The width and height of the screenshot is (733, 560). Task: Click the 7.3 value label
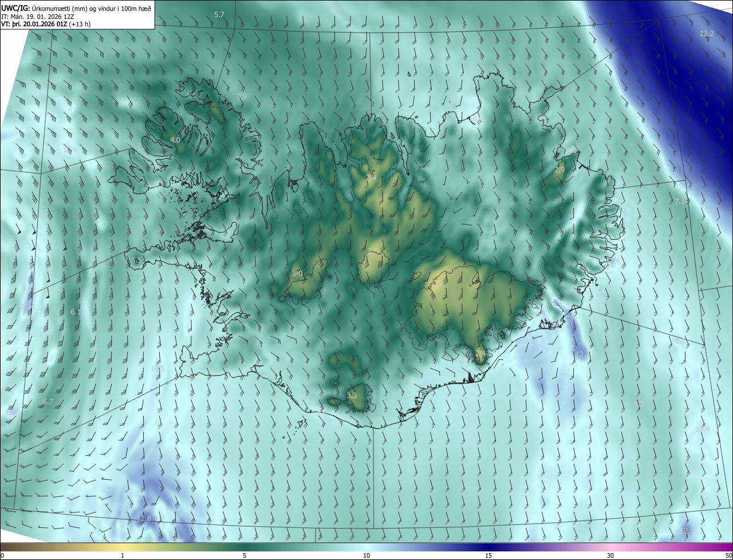point(680,202)
